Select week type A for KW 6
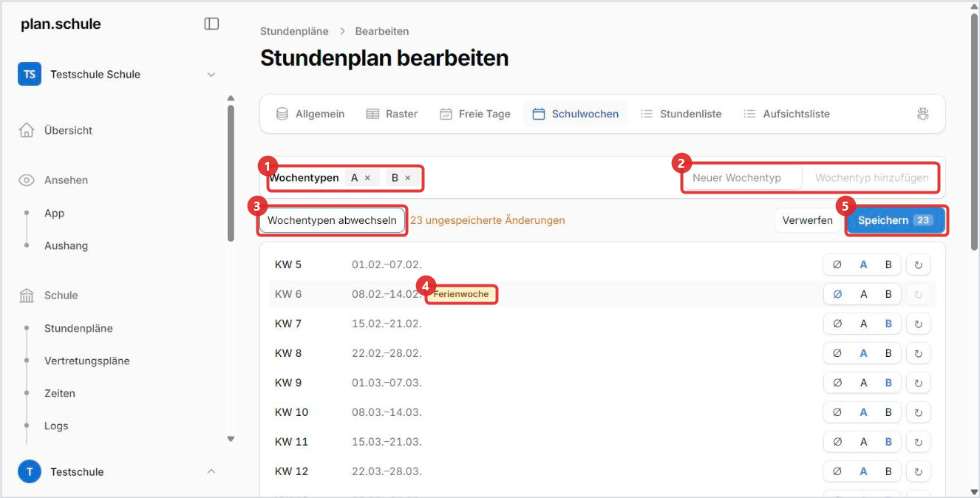980x498 pixels. (863, 294)
